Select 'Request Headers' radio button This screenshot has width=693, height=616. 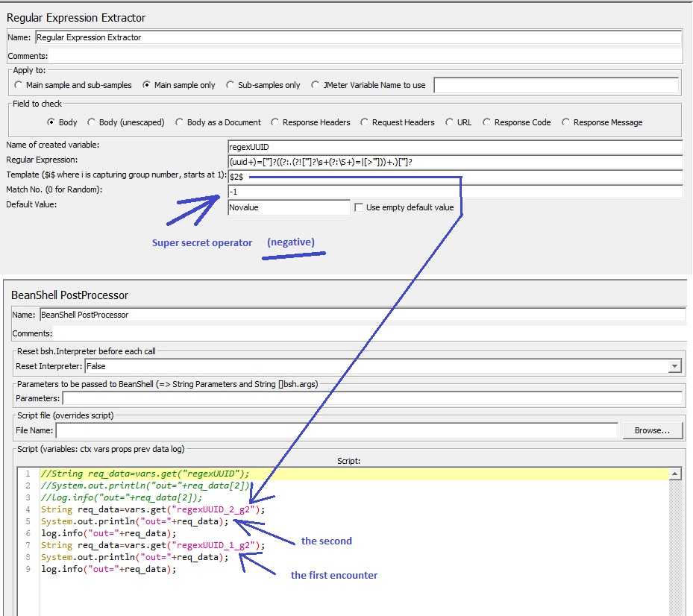point(365,122)
